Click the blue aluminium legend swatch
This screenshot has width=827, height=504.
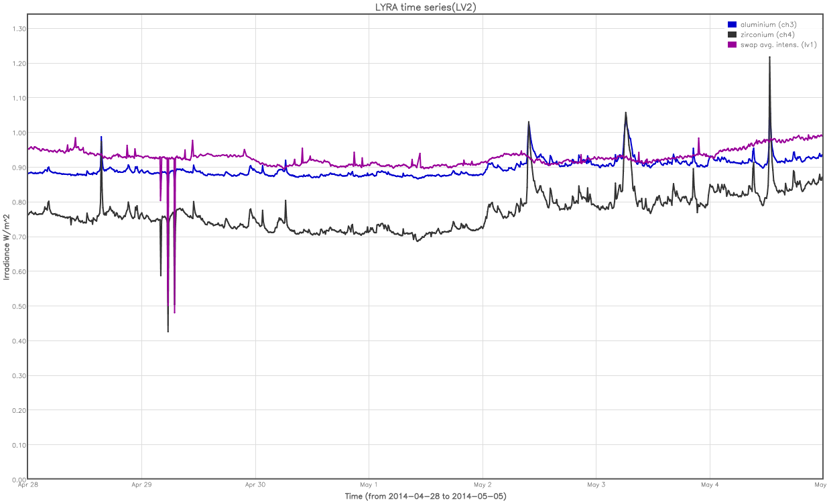click(x=732, y=25)
